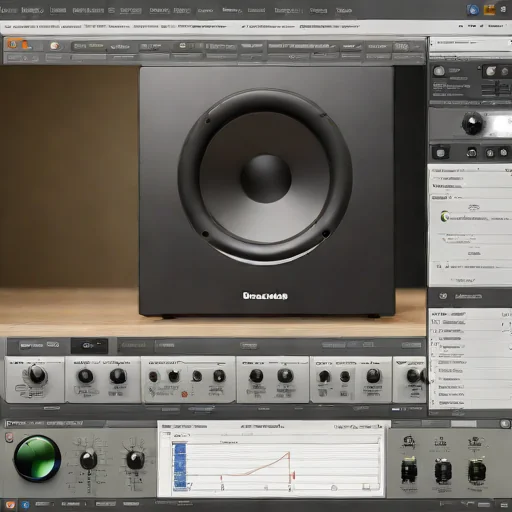The width and height of the screenshot is (512, 512).
Task: Click the single large knob in the leftmost knob module
Action: (x=37, y=374)
